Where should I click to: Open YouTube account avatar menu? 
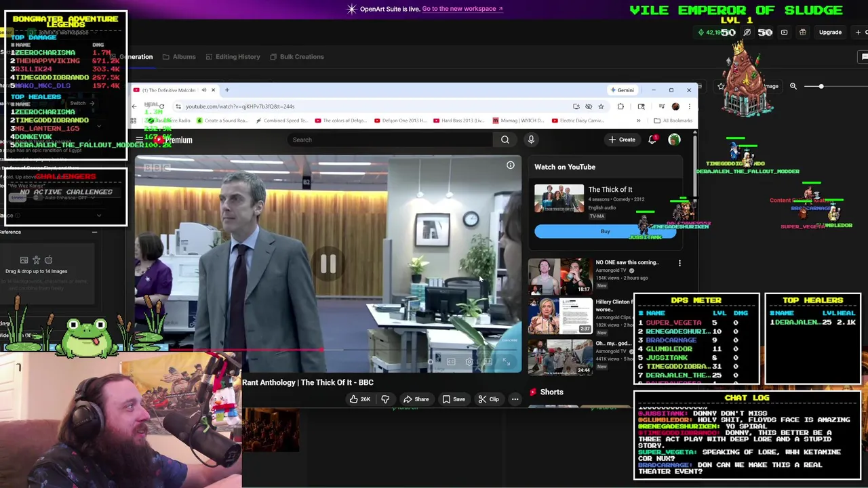[x=674, y=140]
